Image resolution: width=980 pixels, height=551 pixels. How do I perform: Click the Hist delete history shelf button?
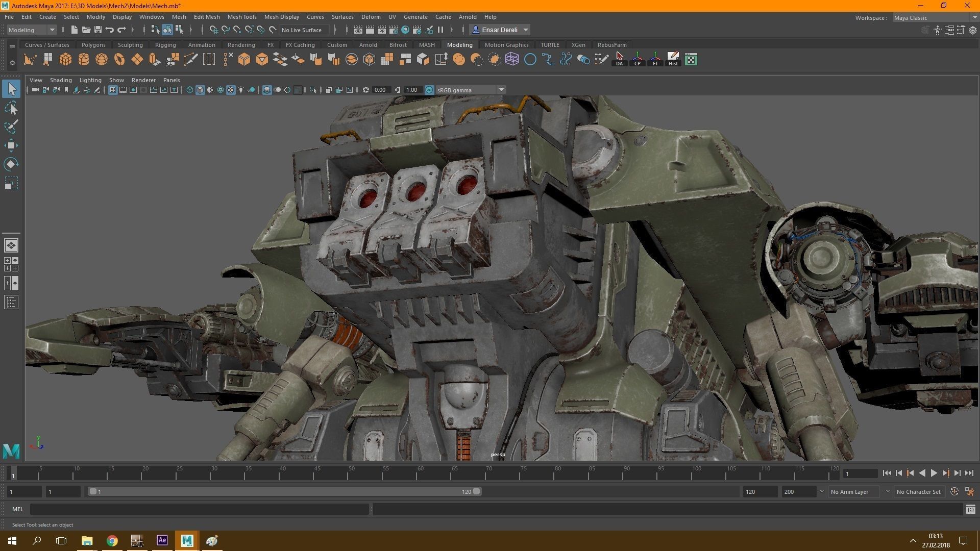pyautogui.click(x=673, y=60)
